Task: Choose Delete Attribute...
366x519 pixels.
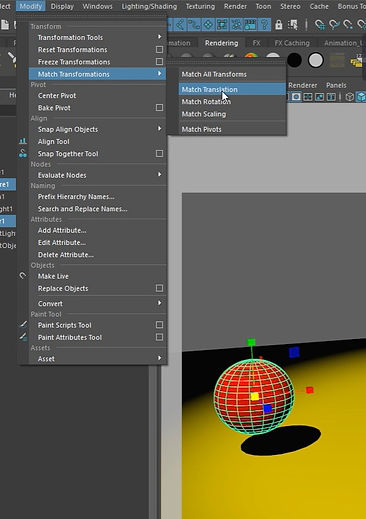Action: [97, 254]
